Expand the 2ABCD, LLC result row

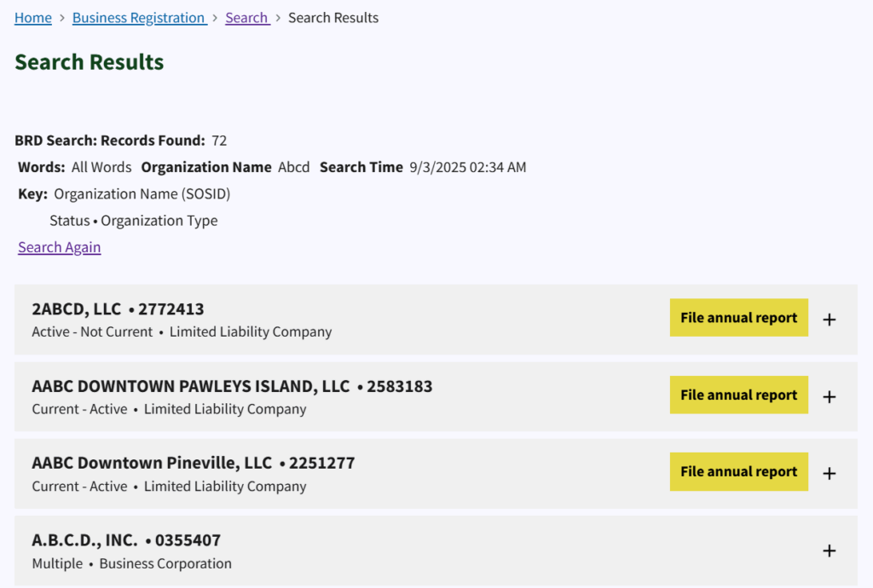[829, 320]
